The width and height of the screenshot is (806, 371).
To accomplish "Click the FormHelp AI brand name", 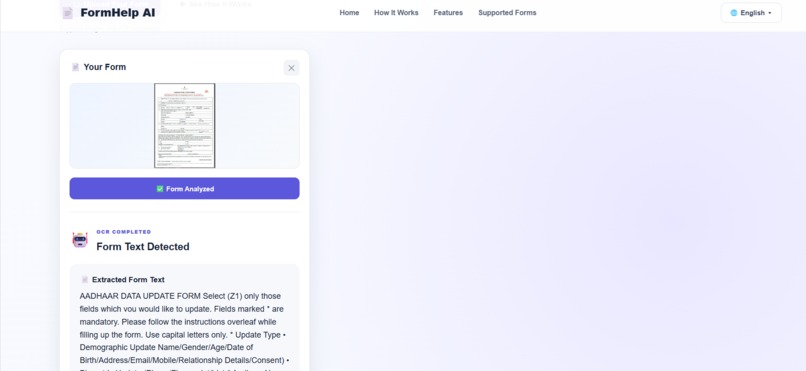I will coord(118,13).
